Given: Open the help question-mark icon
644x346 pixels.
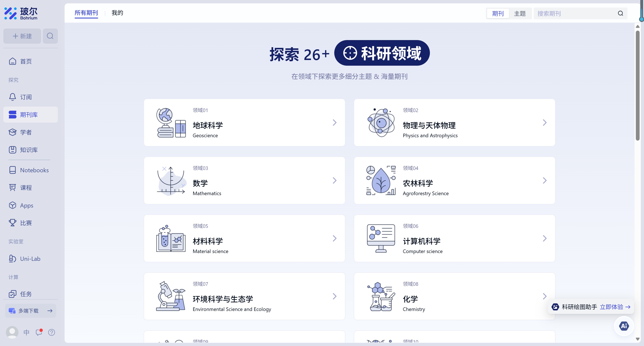Looking at the screenshot, I should click(52, 333).
